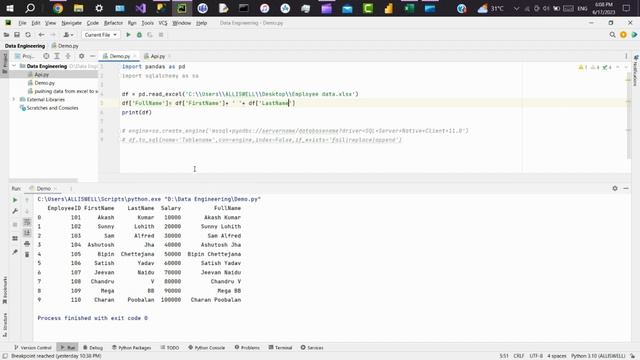Open the File menu
The width and height of the screenshot is (640, 360).
[22, 23]
